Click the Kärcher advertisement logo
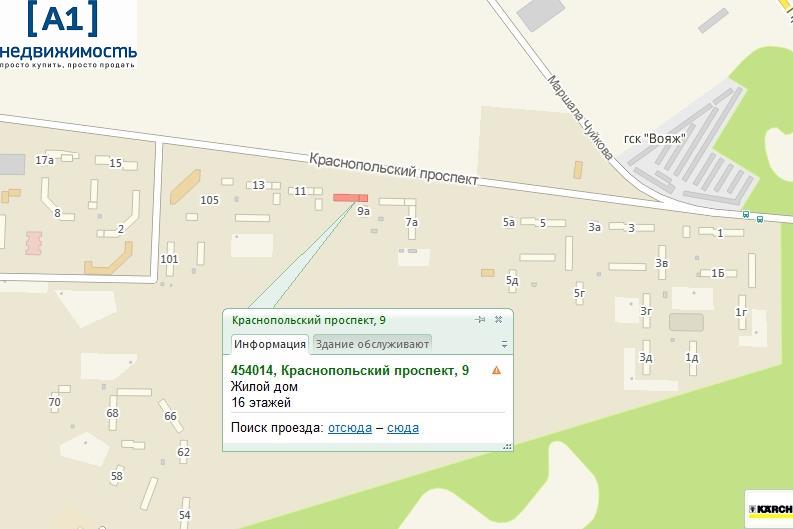This screenshot has width=793, height=529. tap(770, 509)
